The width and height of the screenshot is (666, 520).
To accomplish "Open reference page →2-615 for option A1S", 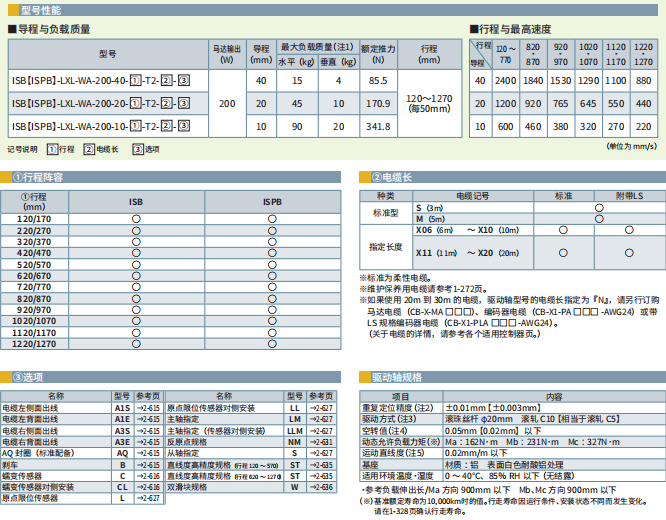I will pos(149,408).
